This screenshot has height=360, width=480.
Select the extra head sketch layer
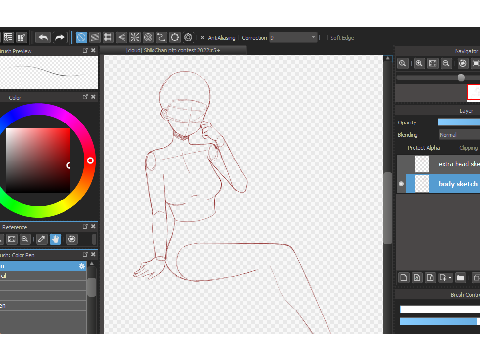[458, 164]
